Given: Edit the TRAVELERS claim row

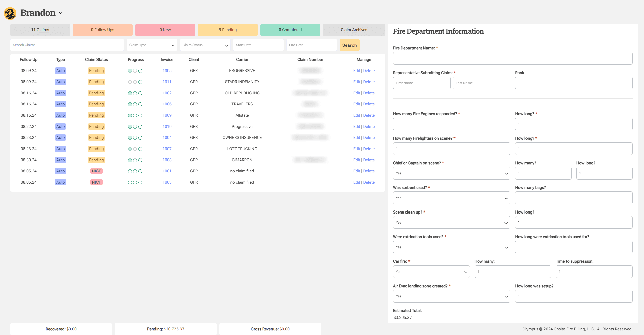Looking at the screenshot, I should click(x=356, y=104).
